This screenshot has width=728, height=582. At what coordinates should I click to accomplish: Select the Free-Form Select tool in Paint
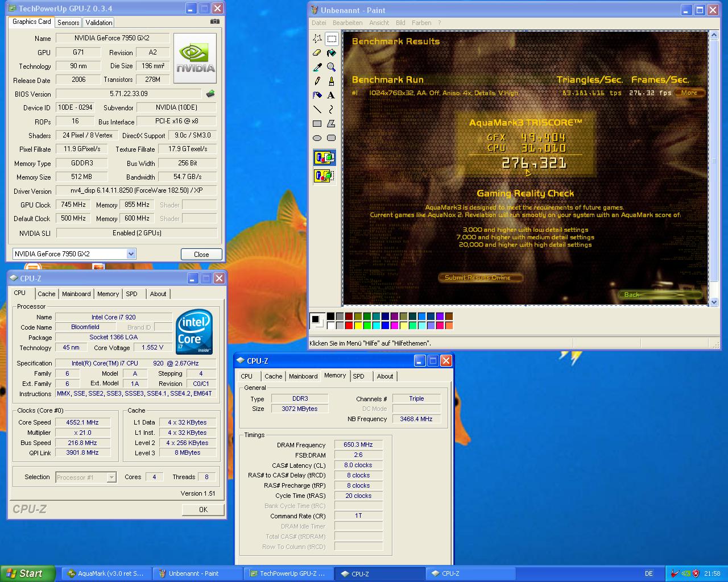click(x=317, y=39)
